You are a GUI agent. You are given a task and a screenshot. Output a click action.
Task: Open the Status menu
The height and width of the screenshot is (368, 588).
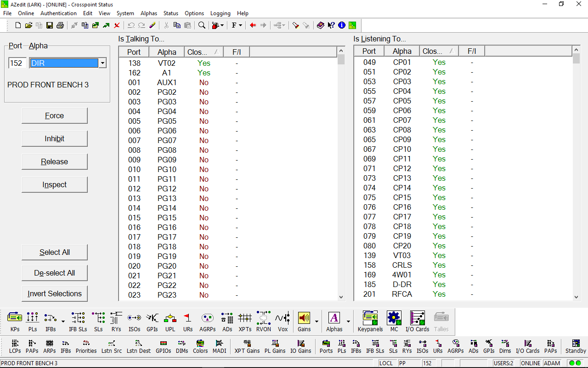pos(171,13)
